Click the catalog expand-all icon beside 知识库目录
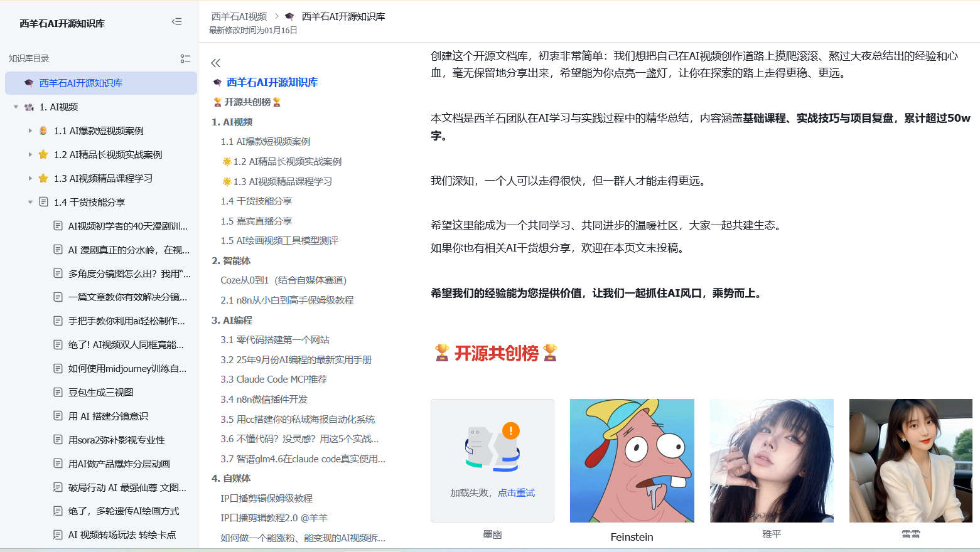The image size is (980, 552). 185,58
